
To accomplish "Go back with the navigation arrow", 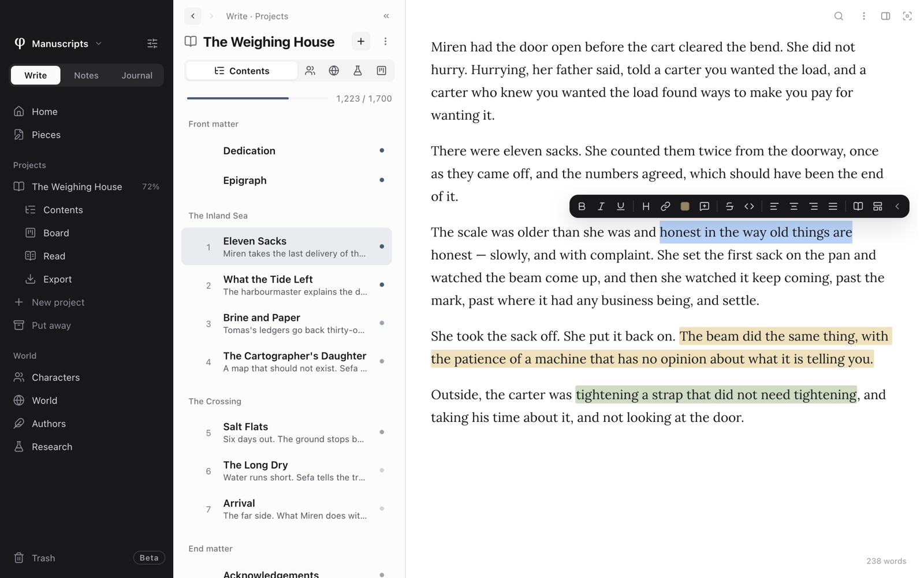I will tap(193, 16).
